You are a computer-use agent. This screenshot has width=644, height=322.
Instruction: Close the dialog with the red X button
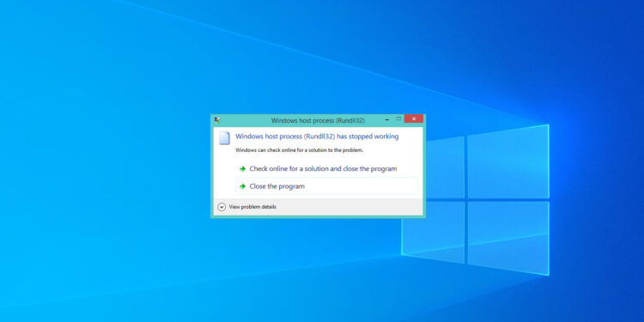[x=414, y=119]
